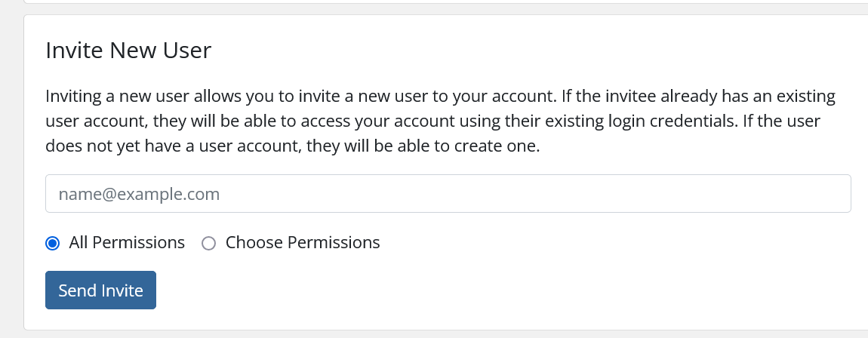Grant full access via All Permissions option
The width and height of the screenshot is (868, 338).
(x=52, y=243)
